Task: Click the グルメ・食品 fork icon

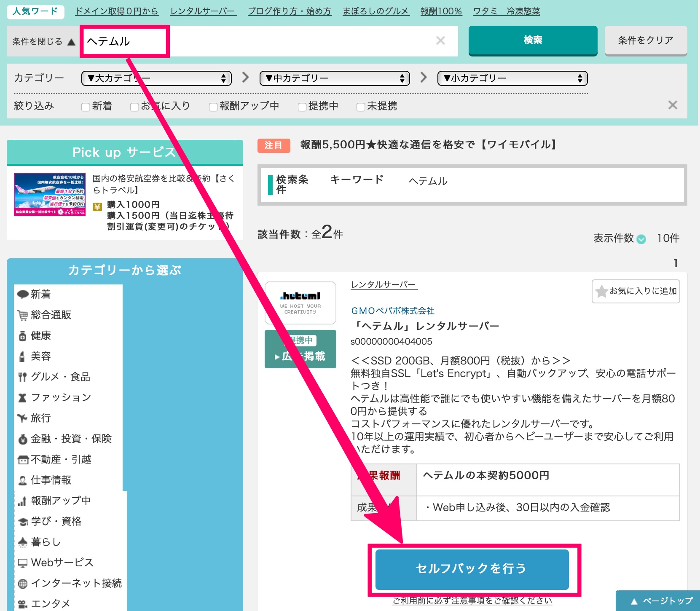Action: point(22,377)
